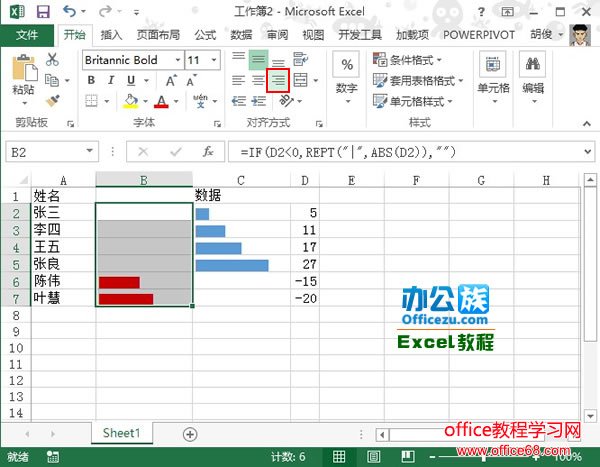Switch to Page Layout view
The image size is (600, 467).
coord(373,457)
